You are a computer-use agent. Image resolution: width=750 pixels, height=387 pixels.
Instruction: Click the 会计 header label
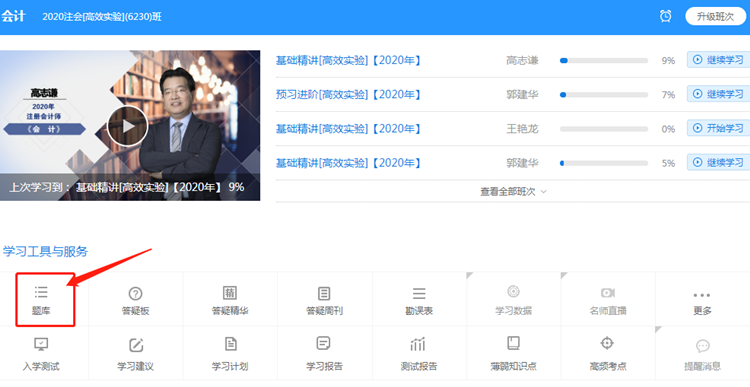(13, 16)
